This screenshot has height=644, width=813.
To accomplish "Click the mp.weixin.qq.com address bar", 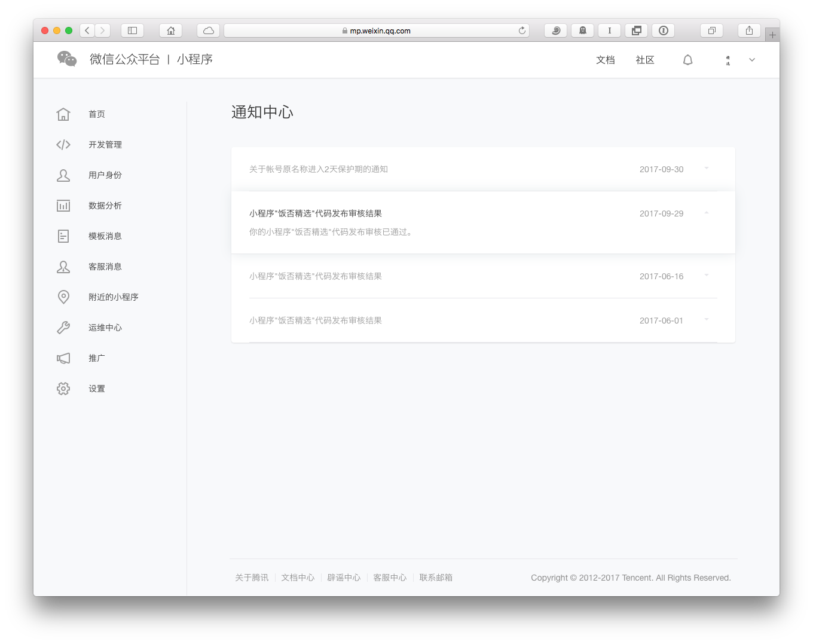I will coord(377,30).
